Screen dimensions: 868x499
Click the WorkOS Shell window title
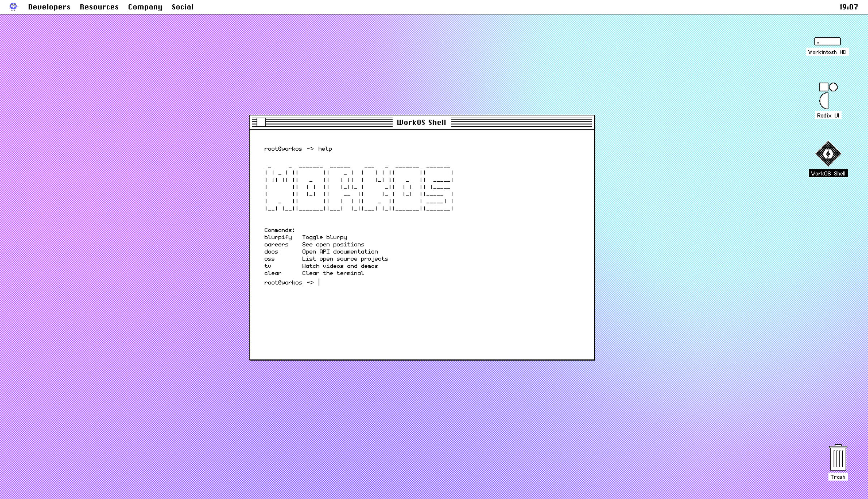click(x=421, y=122)
